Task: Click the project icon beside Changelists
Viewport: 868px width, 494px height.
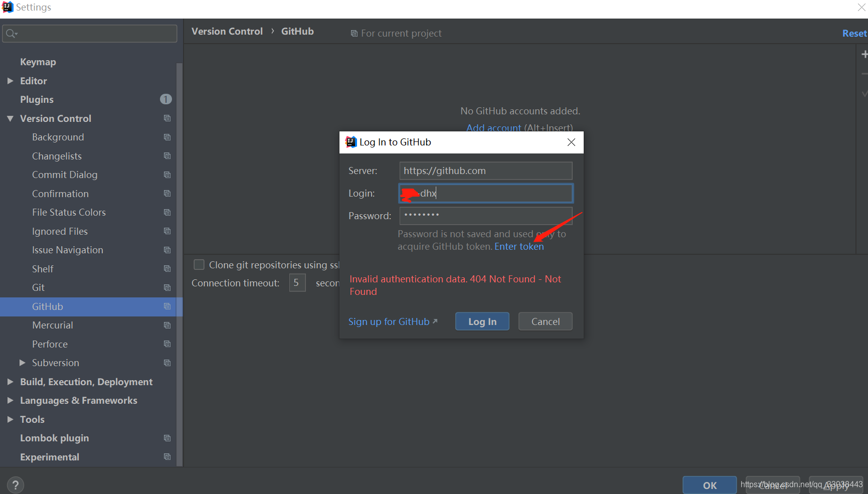Action: coord(167,156)
